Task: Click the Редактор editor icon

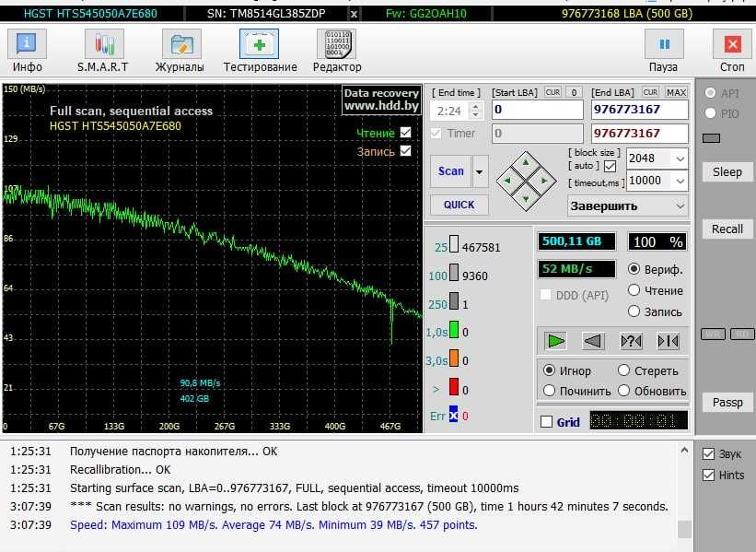Action: [336, 50]
